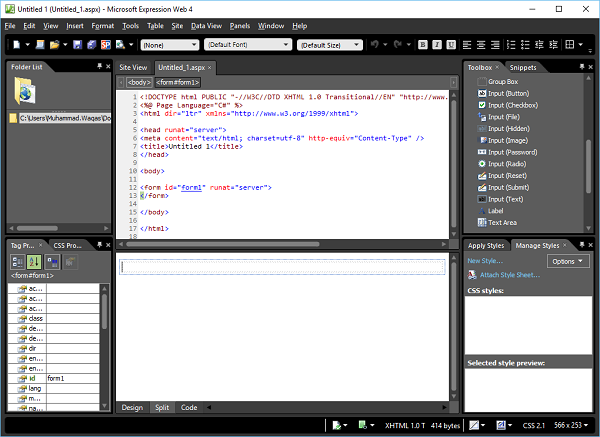Click the Bold formatting button
Image resolution: width=600 pixels, height=437 pixels.
pos(423,44)
